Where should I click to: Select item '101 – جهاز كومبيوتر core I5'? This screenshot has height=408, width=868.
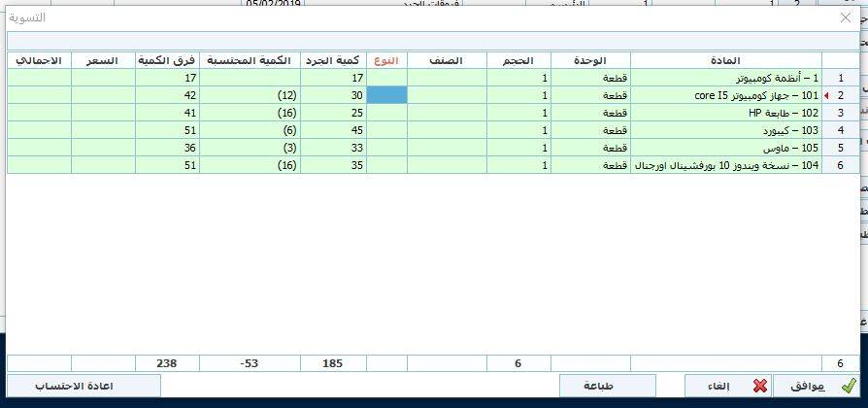pos(726,95)
